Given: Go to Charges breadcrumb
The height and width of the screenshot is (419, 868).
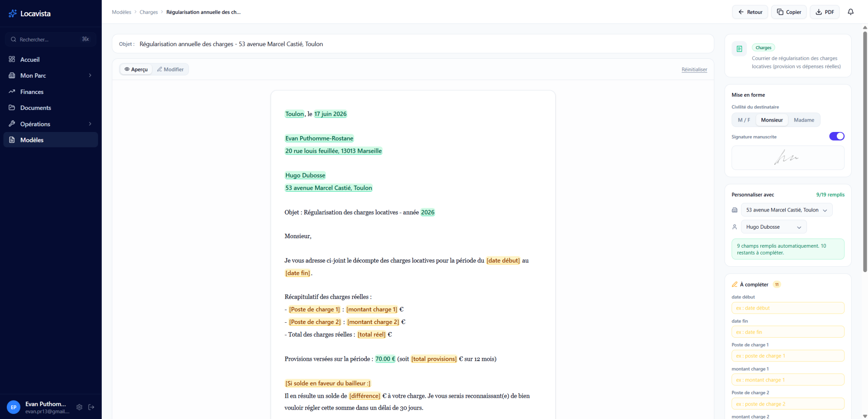Looking at the screenshot, I should pyautogui.click(x=149, y=12).
